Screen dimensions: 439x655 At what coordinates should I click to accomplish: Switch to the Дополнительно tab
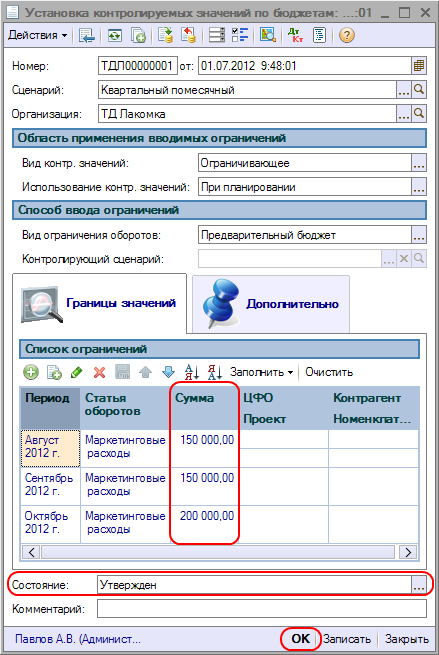pyautogui.click(x=271, y=304)
